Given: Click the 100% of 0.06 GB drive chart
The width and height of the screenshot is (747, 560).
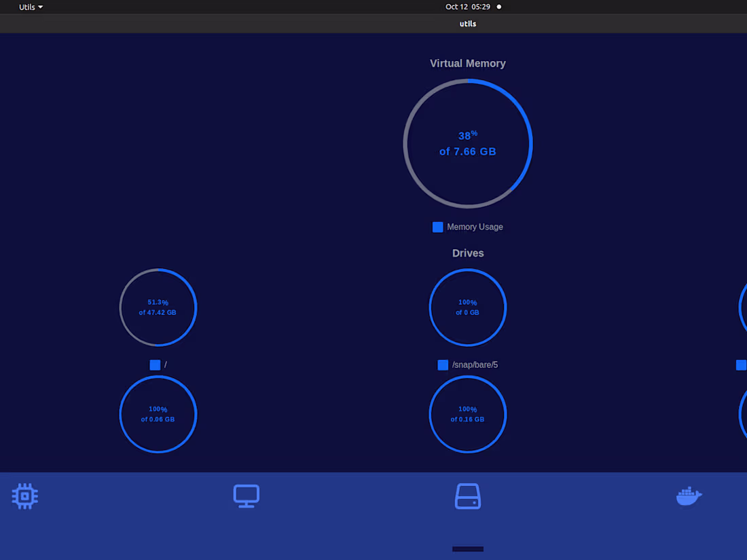Looking at the screenshot, I should point(158,414).
